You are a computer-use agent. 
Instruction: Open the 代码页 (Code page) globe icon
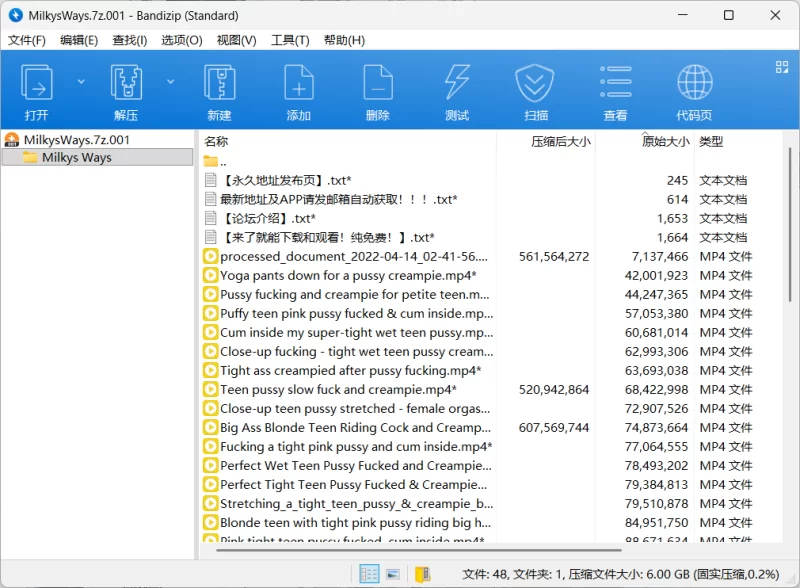(694, 90)
